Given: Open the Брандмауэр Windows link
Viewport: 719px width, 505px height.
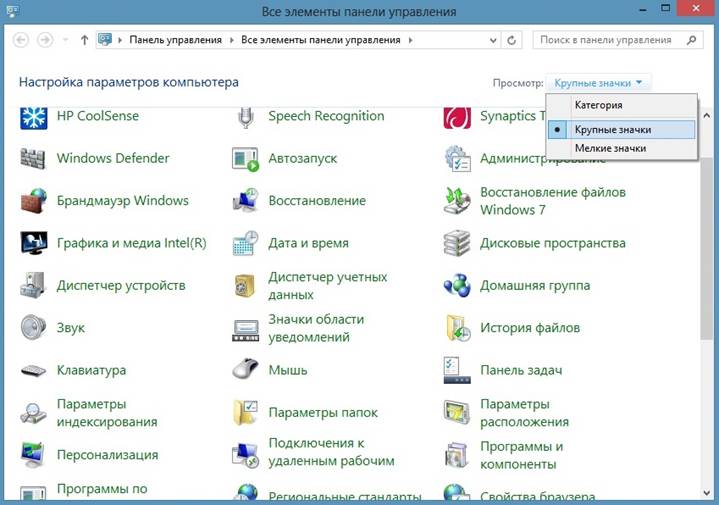Looking at the screenshot, I should coord(122,200).
